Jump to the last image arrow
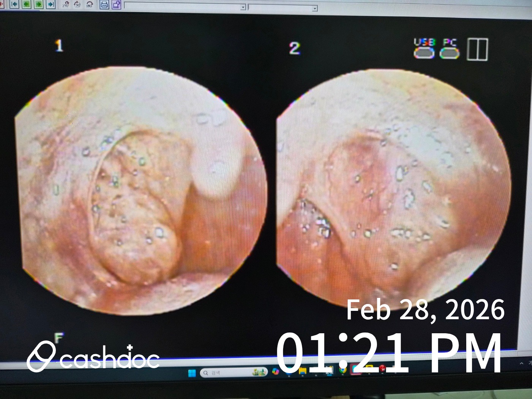 tap(51, 4)
